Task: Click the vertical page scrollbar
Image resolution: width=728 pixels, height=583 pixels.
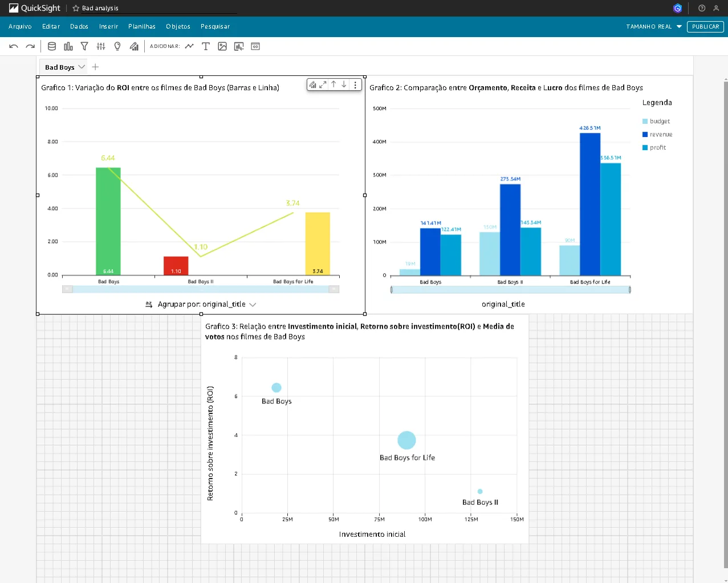Action: 725,324
